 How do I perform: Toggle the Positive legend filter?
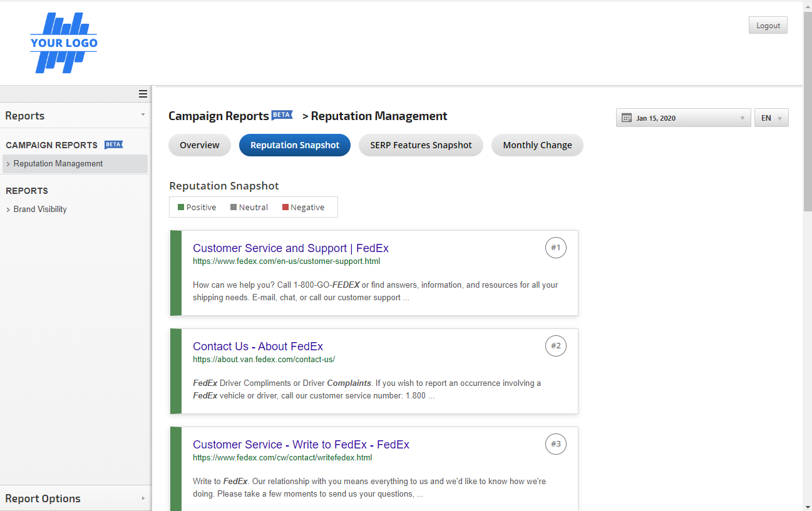tap(197, 207)
